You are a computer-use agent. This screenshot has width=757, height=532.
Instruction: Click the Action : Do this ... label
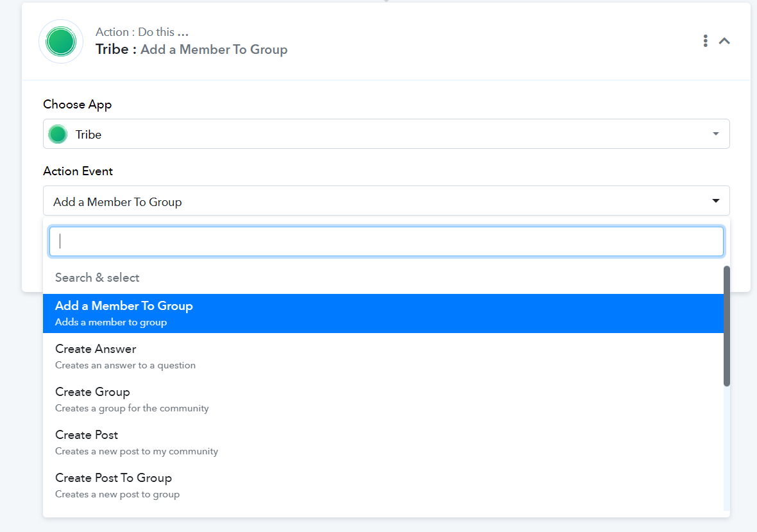pos(142,32)
